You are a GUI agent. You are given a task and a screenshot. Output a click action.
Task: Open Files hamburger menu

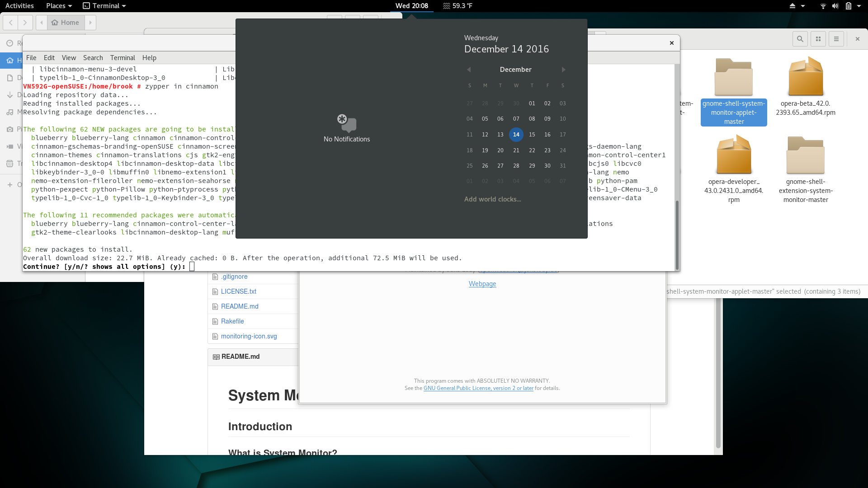tap(836, 39)
